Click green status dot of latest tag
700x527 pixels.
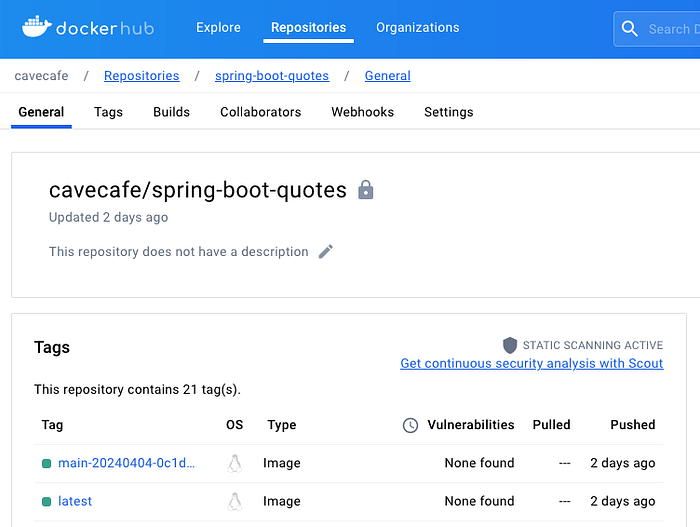(x=46, y=501)
